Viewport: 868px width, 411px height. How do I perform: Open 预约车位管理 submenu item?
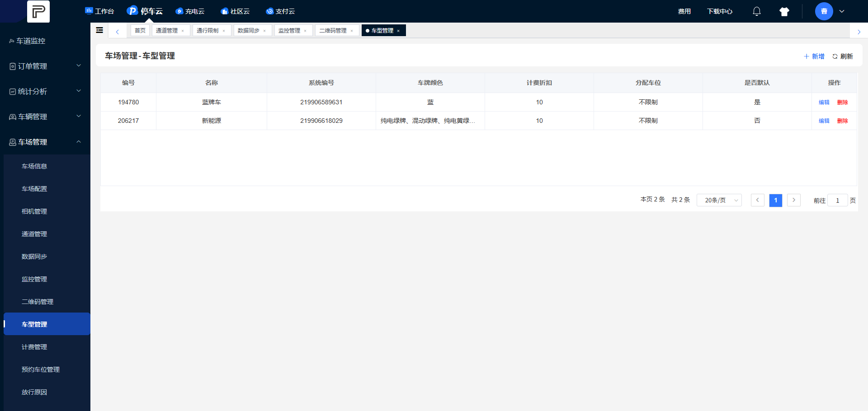click(47, 369)
